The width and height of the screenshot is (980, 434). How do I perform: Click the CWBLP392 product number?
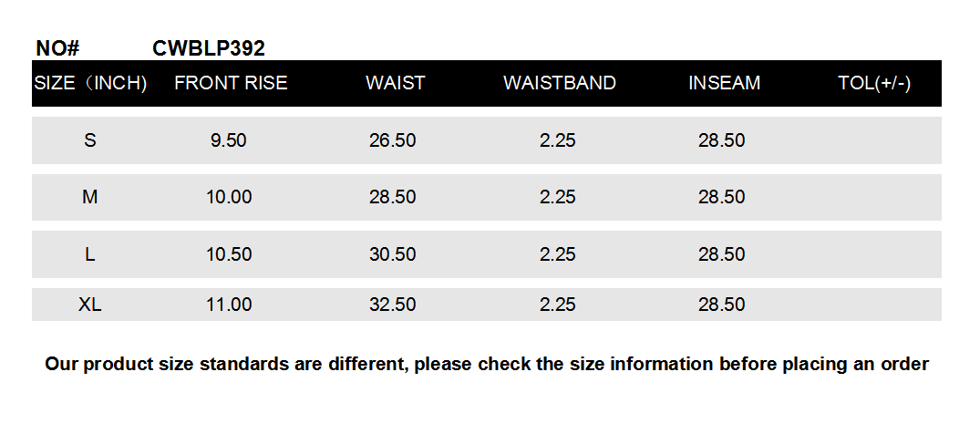208,48
